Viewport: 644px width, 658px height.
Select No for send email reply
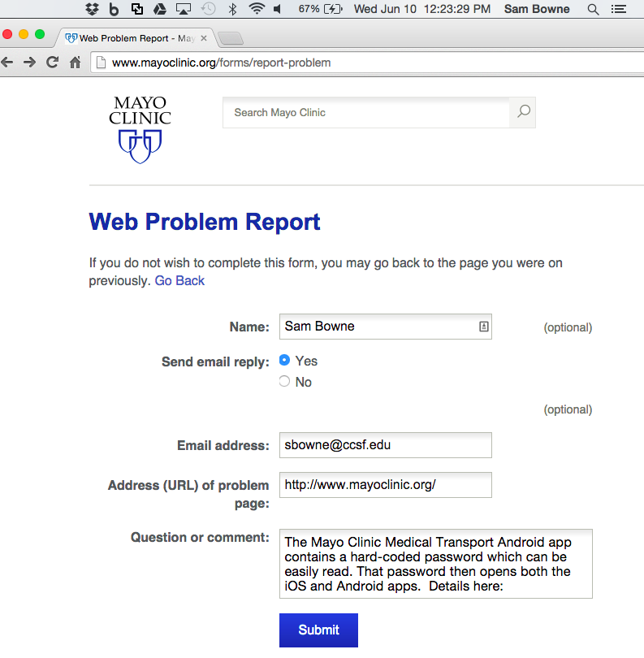click(x=284, y=381)
